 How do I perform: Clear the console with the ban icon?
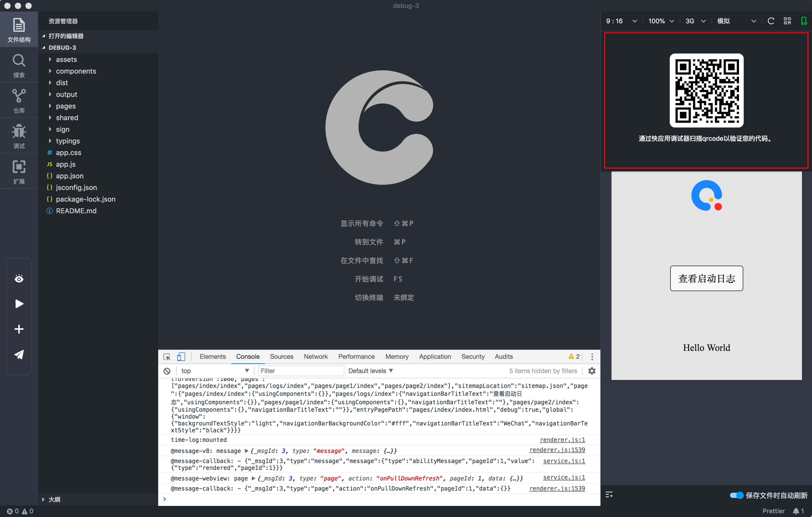167,371
